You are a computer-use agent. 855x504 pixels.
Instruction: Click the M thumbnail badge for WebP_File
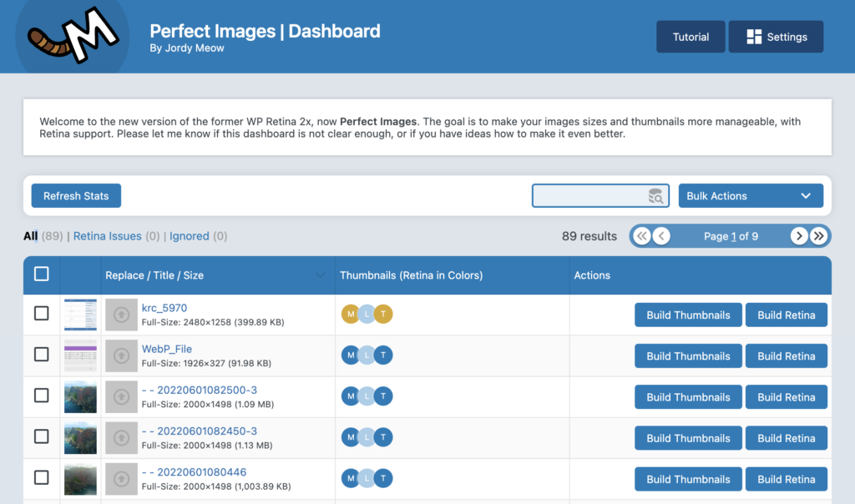(x=351, y=355)
